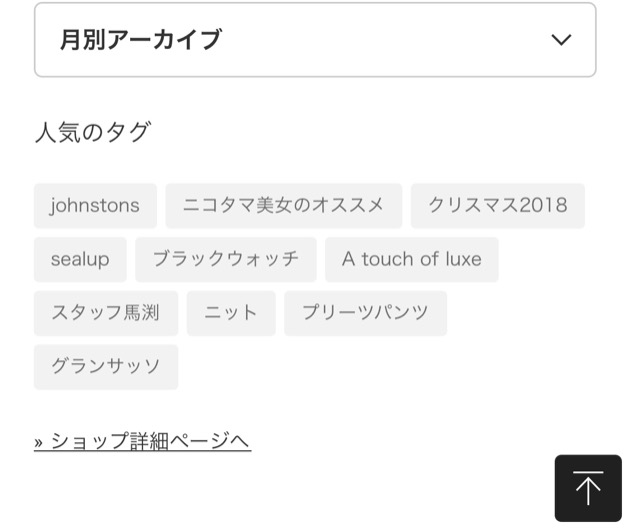Select the ブラックウォッチ tag
Screen dimensions: 630x530
click(x=226, y=260)
